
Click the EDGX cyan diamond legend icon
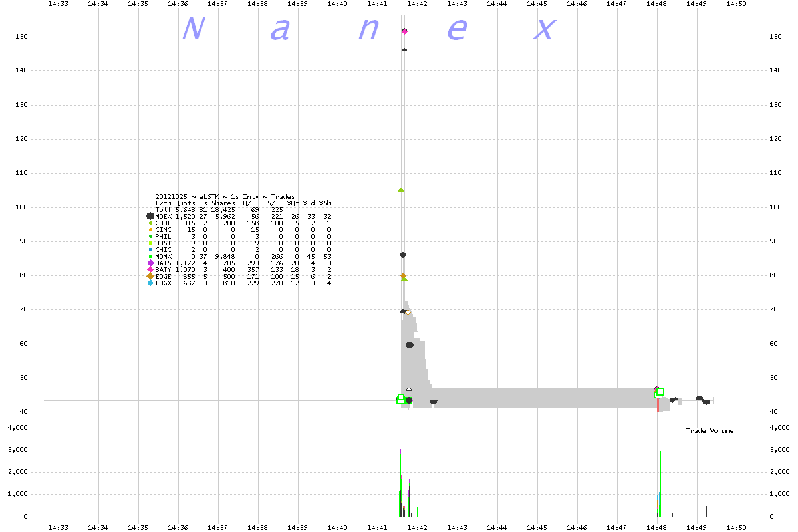(150, 283)
